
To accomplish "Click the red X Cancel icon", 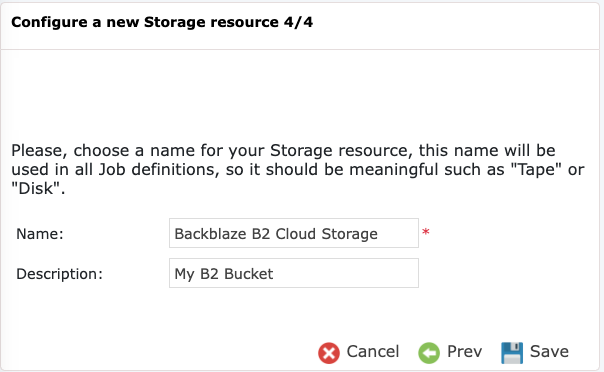I will pos(329,353).
